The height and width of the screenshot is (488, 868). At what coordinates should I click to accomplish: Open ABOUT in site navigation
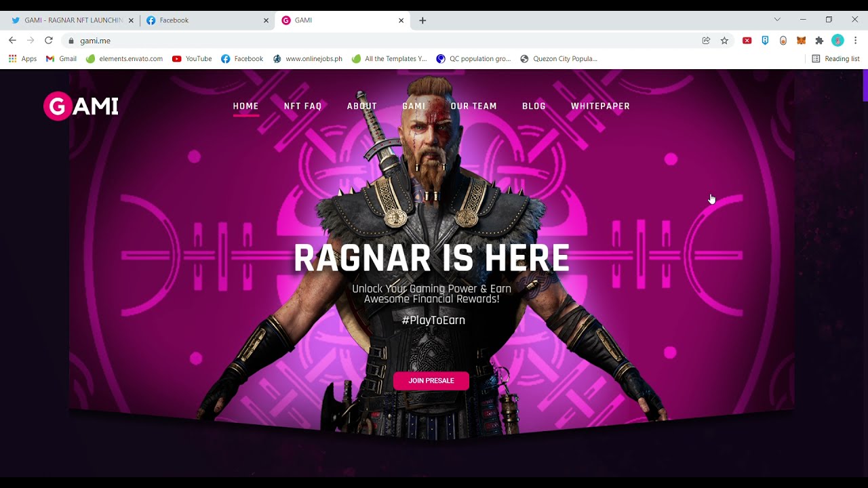click(x=362, y=106)
